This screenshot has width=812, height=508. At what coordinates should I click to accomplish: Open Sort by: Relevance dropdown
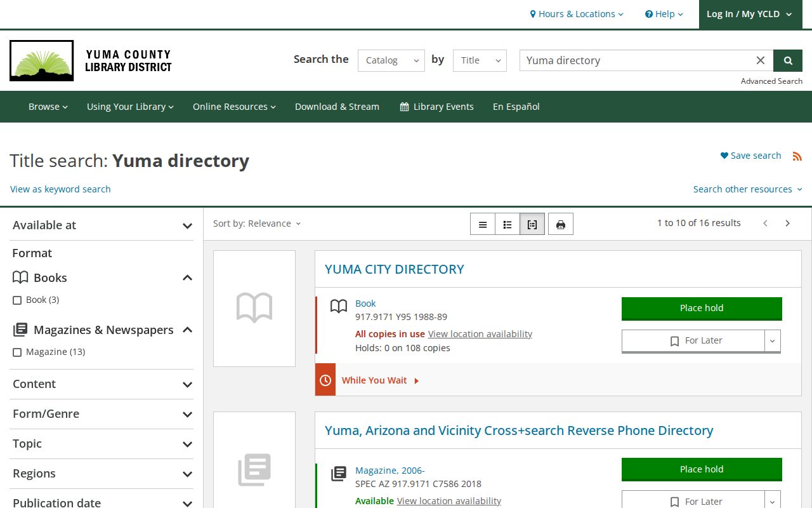tap(257, 224)
